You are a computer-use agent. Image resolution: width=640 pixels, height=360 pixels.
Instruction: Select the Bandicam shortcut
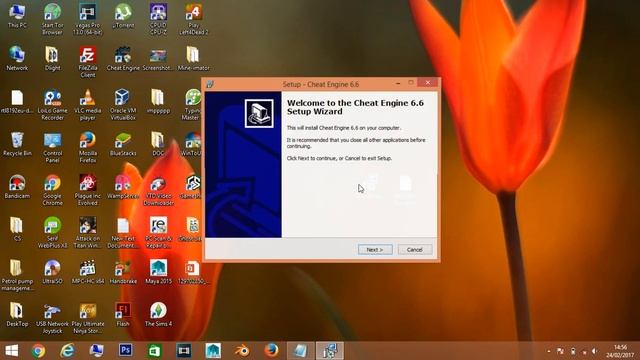pos(17,187)
